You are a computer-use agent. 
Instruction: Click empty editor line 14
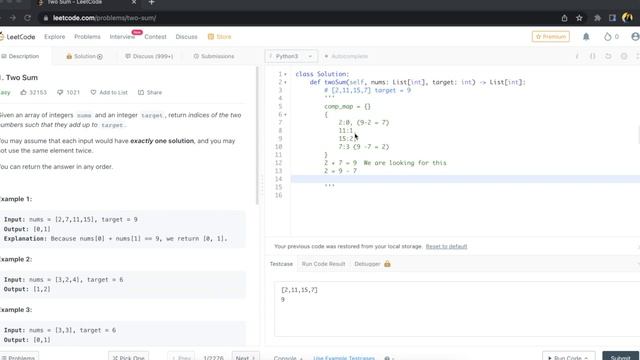click(465, 179)
